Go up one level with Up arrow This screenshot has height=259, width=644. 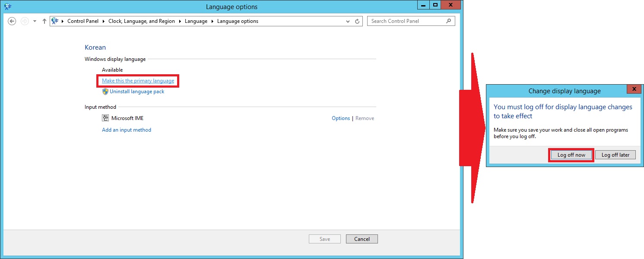[44, 21]
